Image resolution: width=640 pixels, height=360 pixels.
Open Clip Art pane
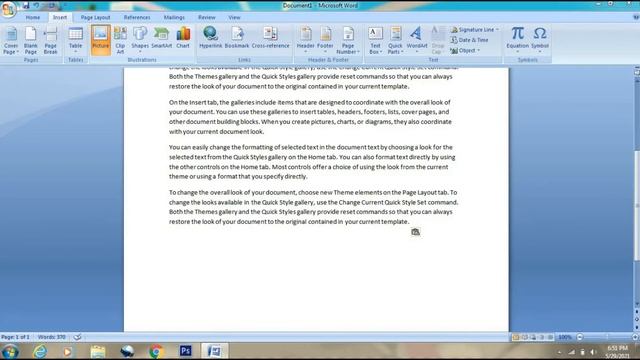coord(120,40)
